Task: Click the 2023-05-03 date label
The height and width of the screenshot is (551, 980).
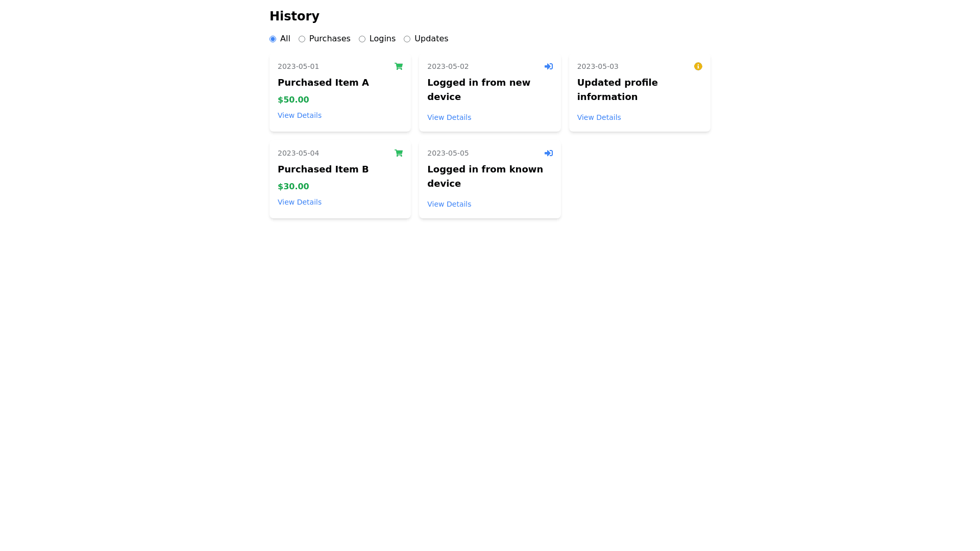Action: click(598, 66)
